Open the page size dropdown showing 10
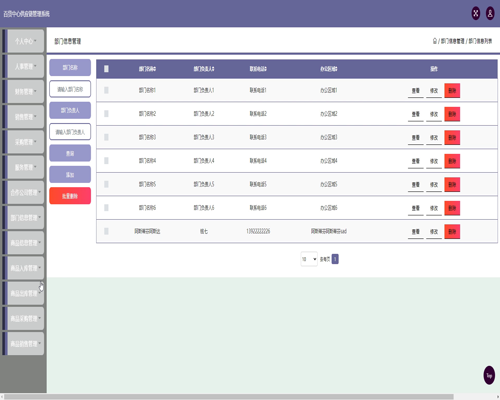Viewport: 500px width, 400px height. pyautogui.click(x=309, y=259)
